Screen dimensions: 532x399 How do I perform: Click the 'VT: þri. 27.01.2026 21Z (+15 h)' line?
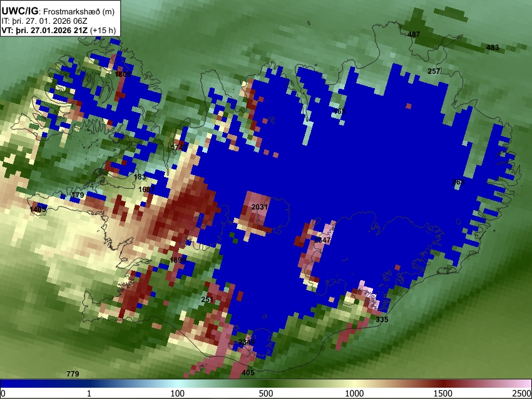point(59,30)
